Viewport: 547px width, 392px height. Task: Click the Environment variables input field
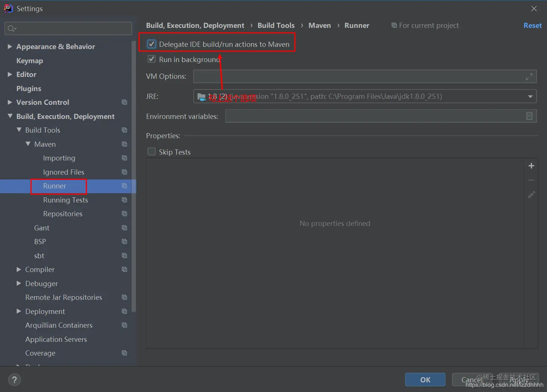381,116
